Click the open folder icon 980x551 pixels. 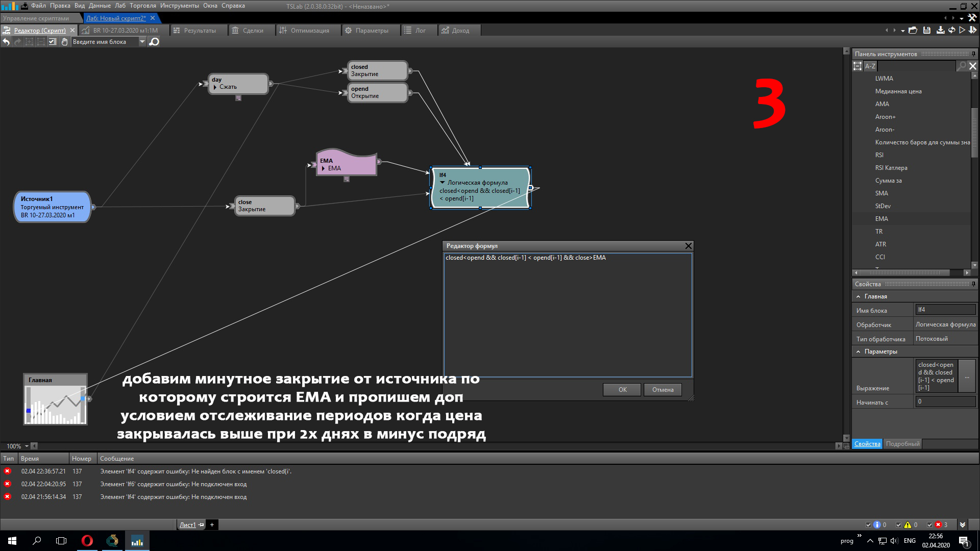click(x=913, y=31)
